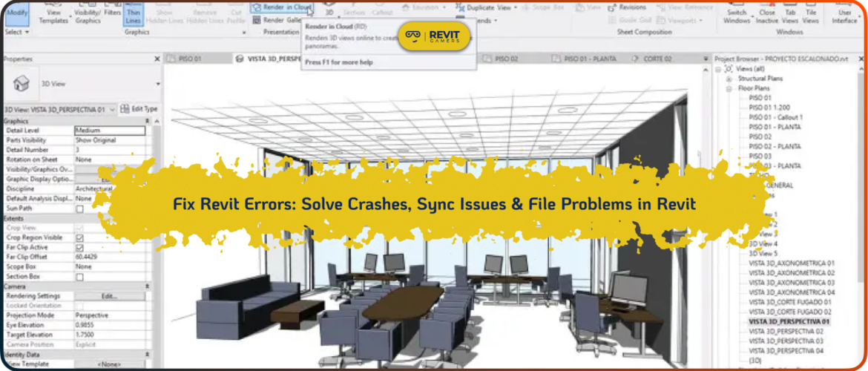868x371 pixels.
Task: Click the 3D View house icon
Action: [x=21, y=84]
